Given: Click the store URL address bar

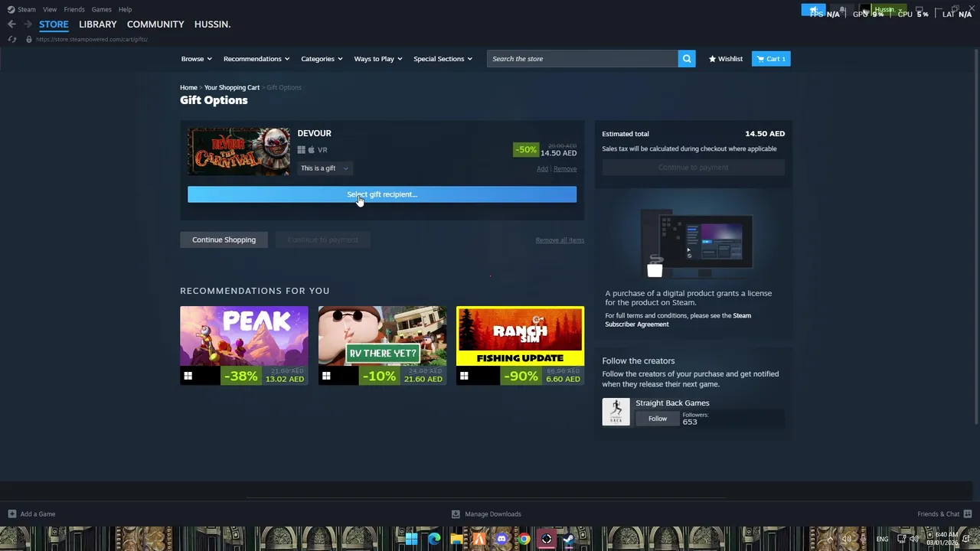Looking at the screenshot, I should click(92, 39).
